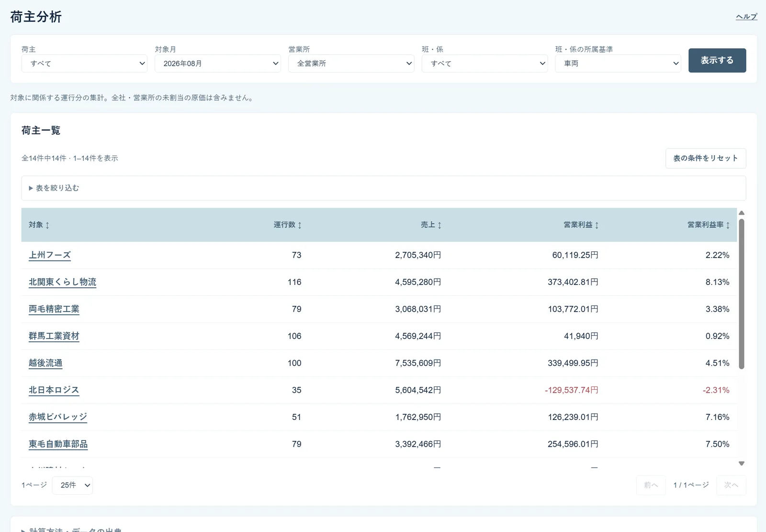Open the ヘルプ link
Viewport: 766px width, 532px height.
746,17
